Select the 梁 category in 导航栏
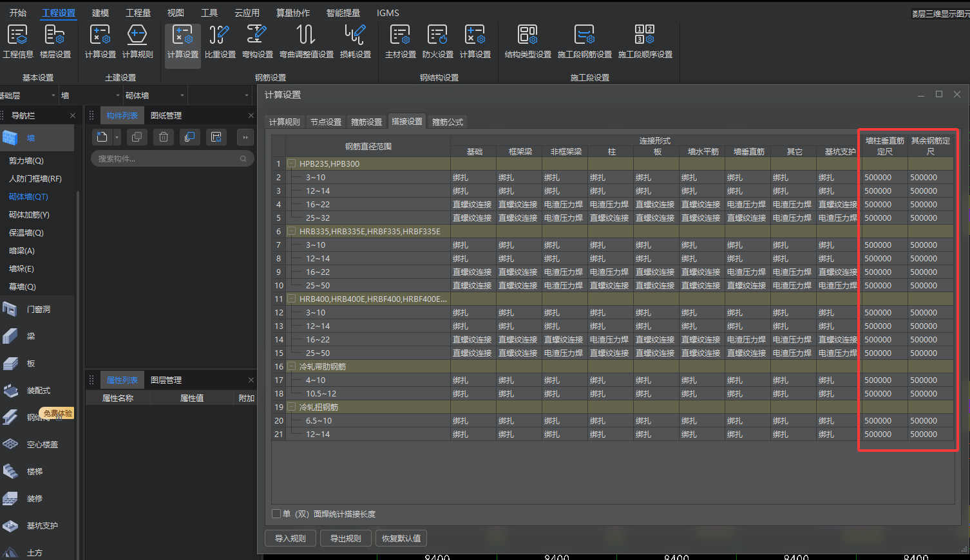The height and width of the screenshot is (560, 970). point(37,337)
